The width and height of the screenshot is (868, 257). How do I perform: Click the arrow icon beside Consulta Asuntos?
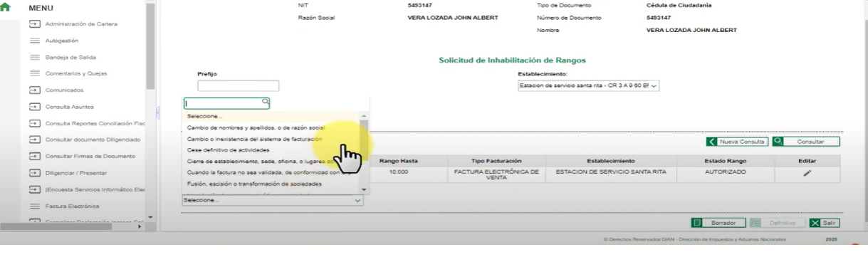point(33,107)
